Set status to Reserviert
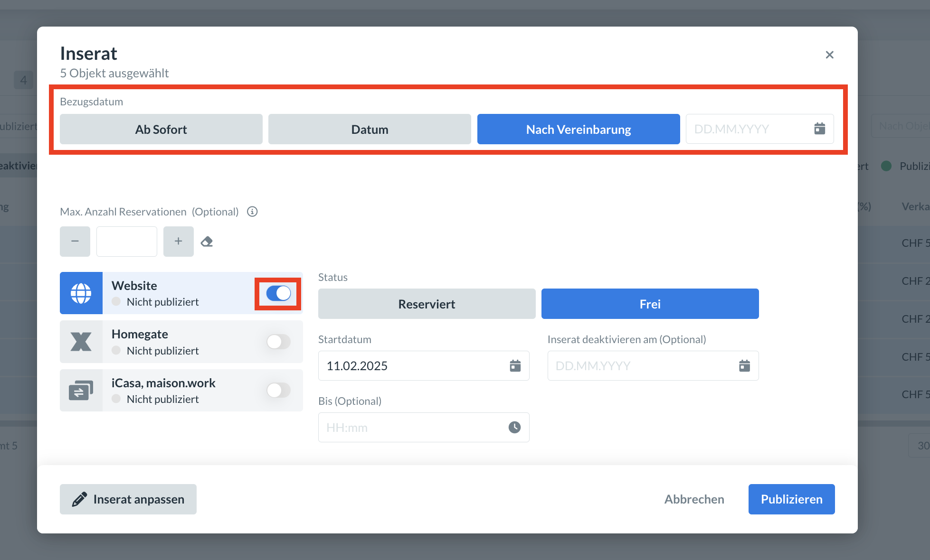Screen dimensions: 930x560 point(427,304)
